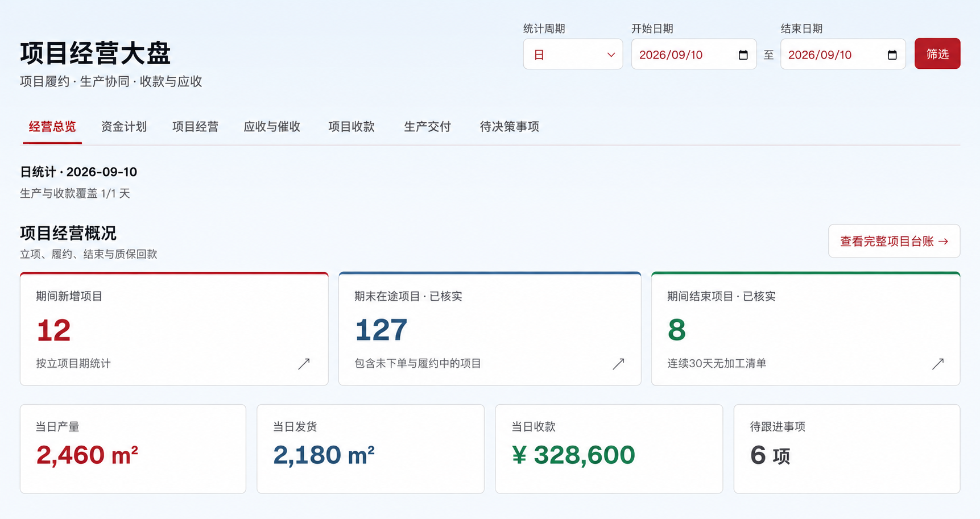Click the 开始日期 date input field
Viewport: 980px width, 519px height.
click(x=694, y=55)
